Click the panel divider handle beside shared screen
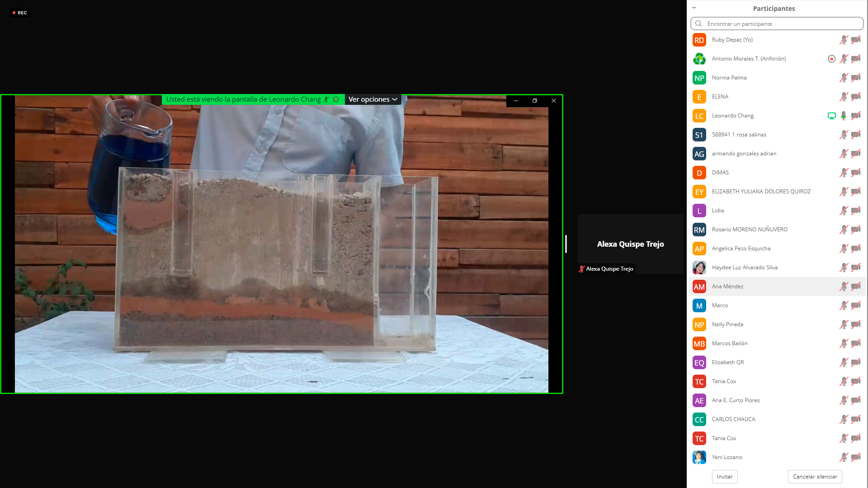 pyautogui.click(x=566, y=244)
